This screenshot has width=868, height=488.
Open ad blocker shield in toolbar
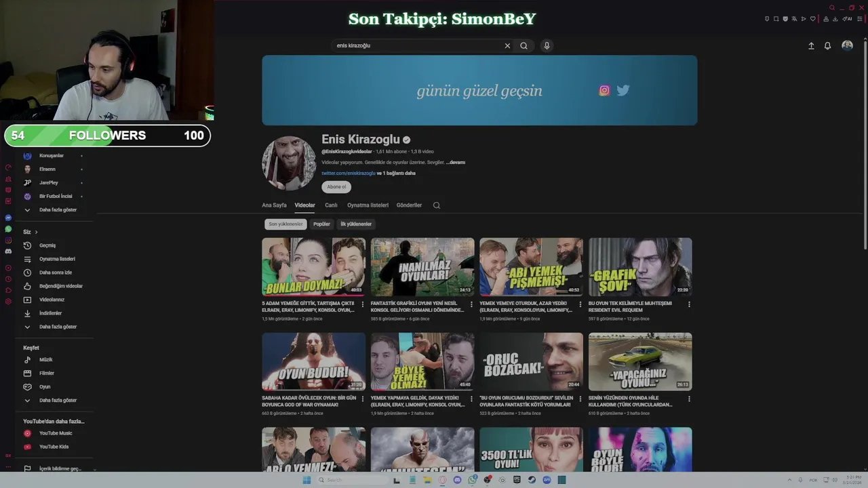[x=785, y=19]
